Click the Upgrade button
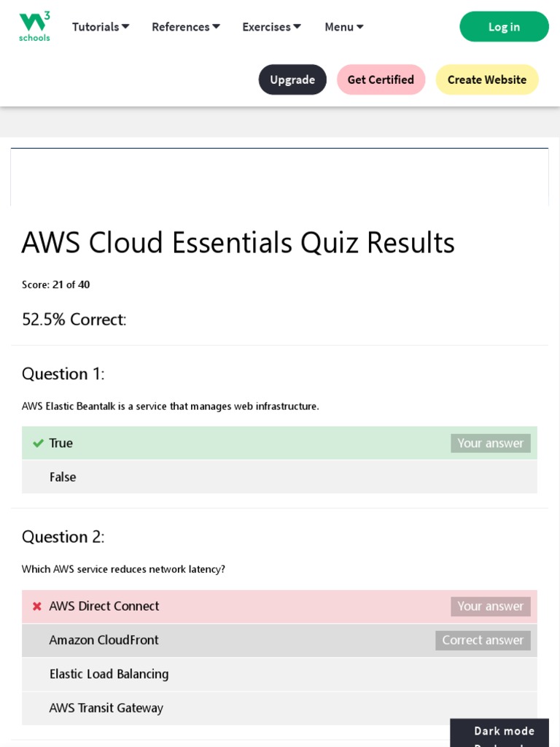This screenshot has width=560, height=747. [292, 80]
